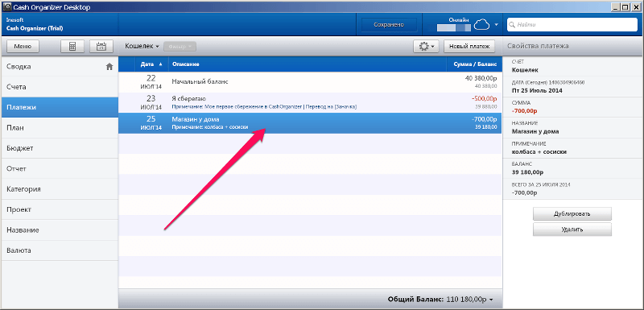Expand the arrow next to cloud icon
The image size is (644, 310).
click(x=496, y=25)
